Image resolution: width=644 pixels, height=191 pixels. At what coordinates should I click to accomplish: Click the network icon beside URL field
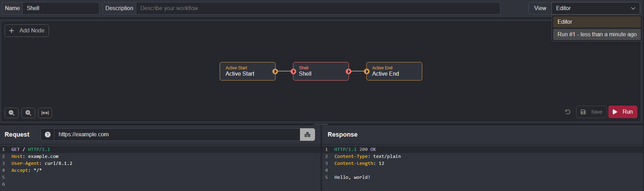click(307, 135)
